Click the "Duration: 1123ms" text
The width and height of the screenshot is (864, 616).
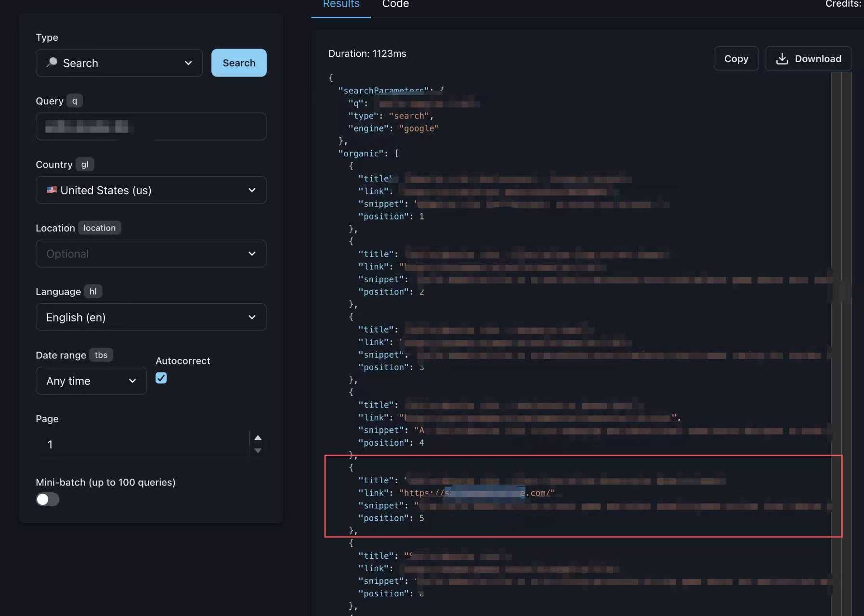point(367,53)
